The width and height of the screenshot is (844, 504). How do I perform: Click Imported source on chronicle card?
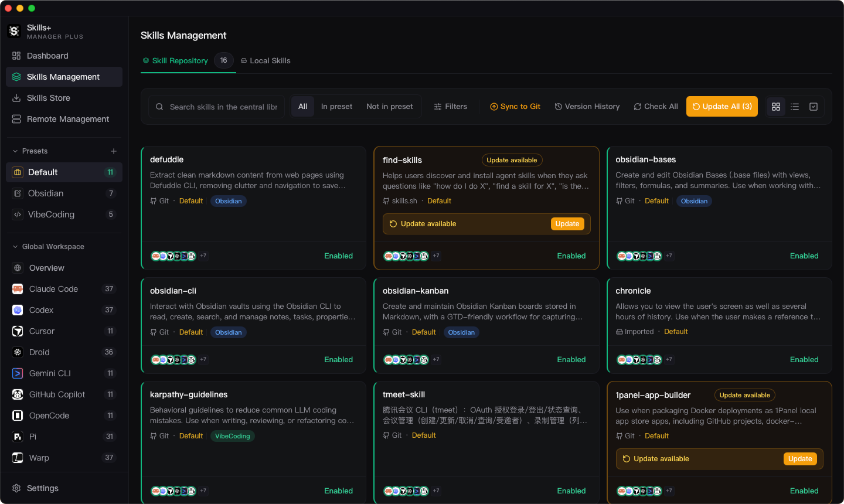[635, 332]
